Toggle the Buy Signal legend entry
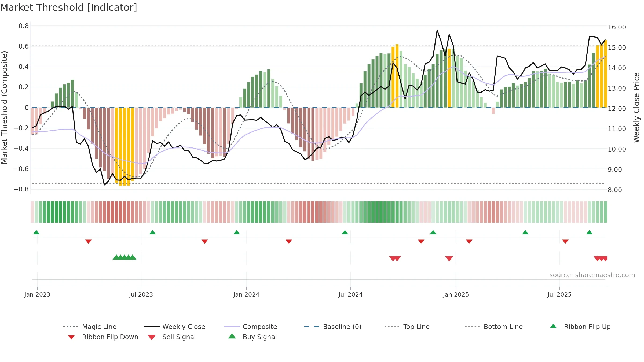The width and height of the screenshot is (644, 362). click(252, 337)
